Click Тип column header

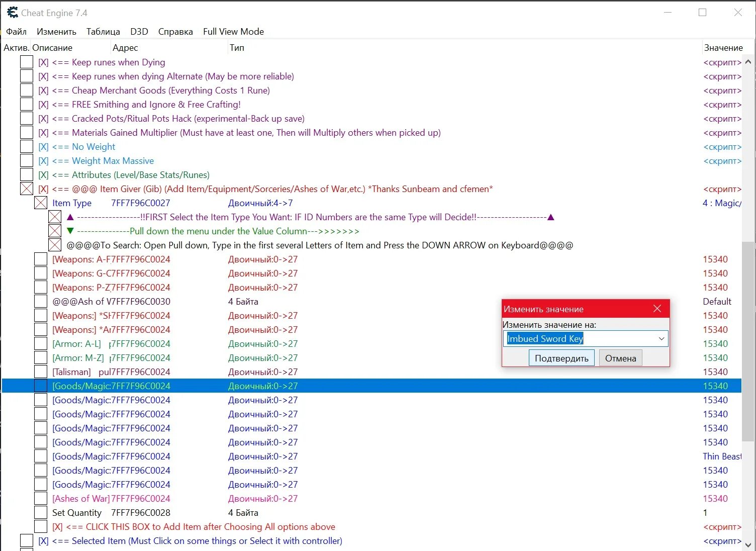pos(465,48)
